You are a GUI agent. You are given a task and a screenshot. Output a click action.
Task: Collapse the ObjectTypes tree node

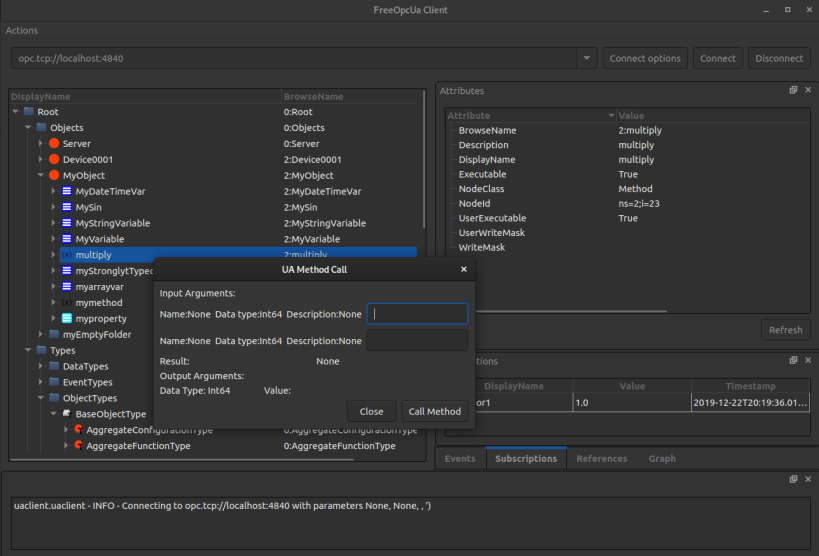pos(41,398)
